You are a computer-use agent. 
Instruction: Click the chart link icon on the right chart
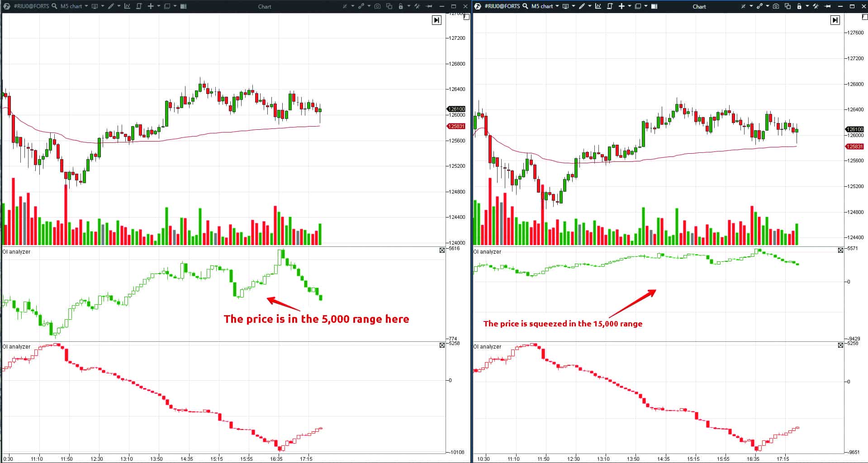[759, 6]
